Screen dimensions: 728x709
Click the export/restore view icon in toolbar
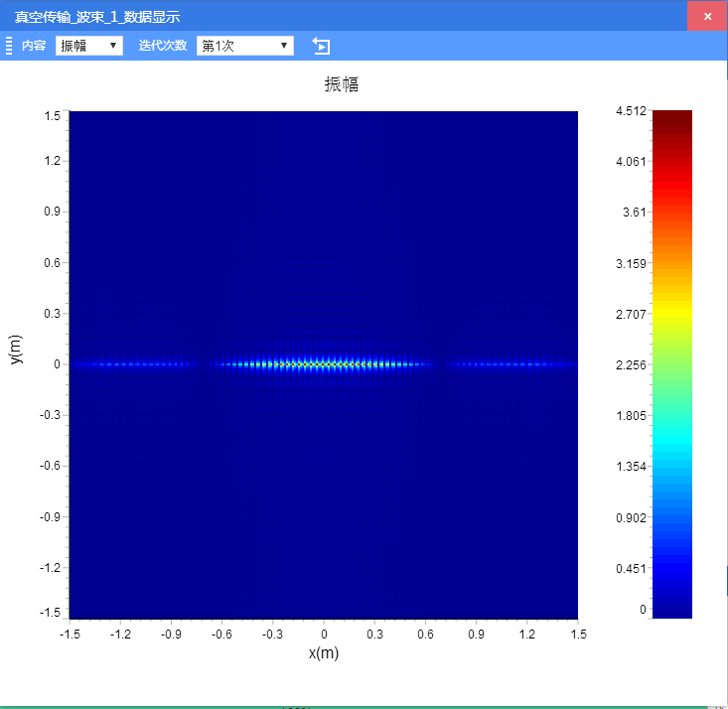point(321,46)
